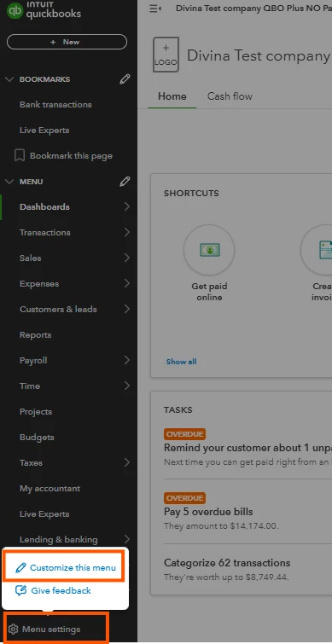This screenshot has height=644, width=332.
Task: Collapse the BOOKMARKS section chevron
Action: (x=9, y=79)
